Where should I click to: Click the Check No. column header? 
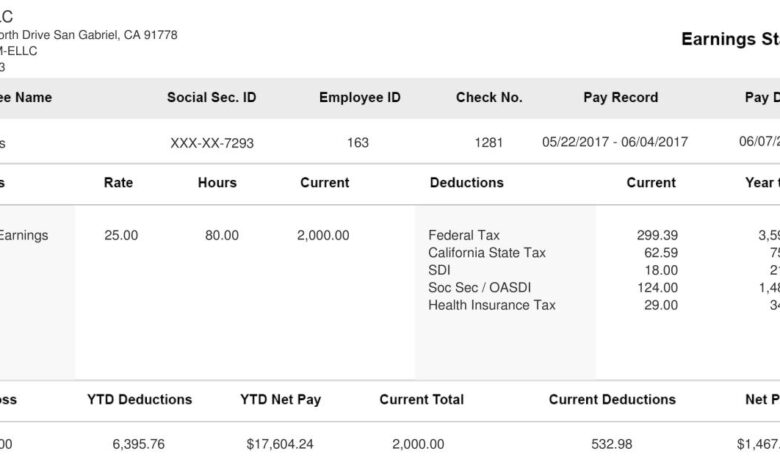[x=489, y=98]
